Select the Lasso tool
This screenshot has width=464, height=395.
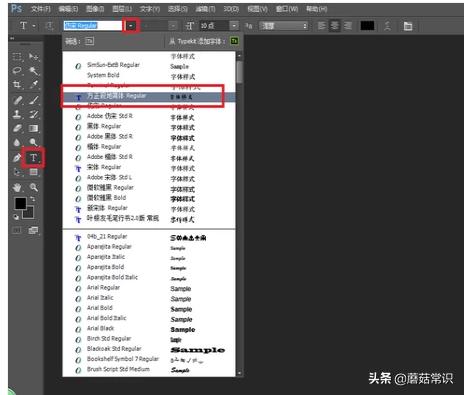pyautogui.click(x=17, y=71)
